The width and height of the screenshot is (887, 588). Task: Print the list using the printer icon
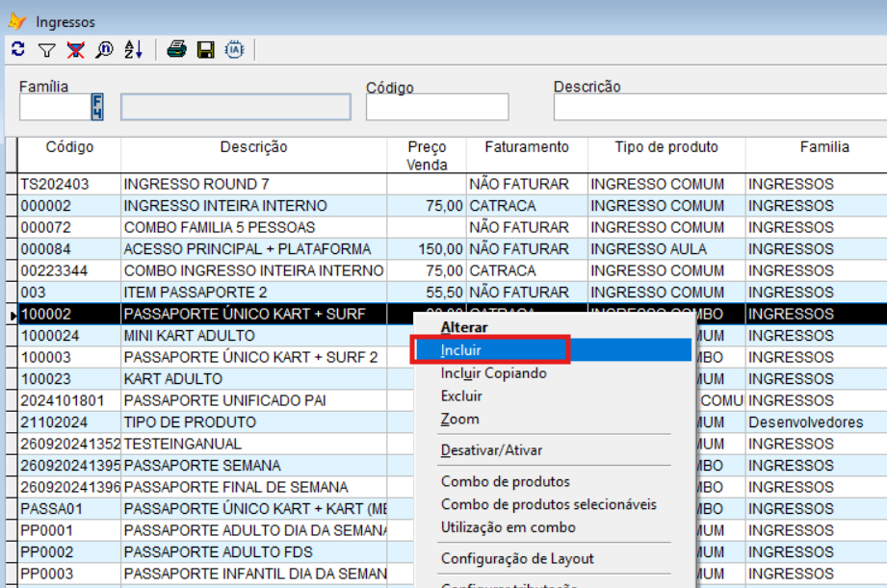pos(176,50)
